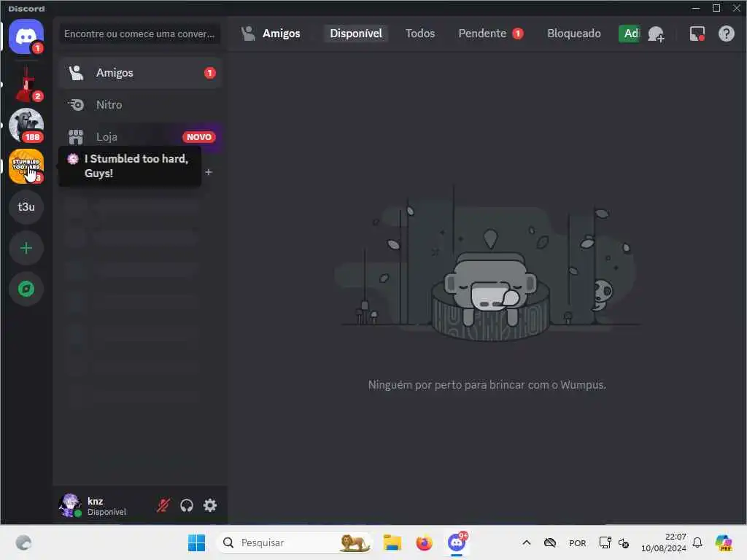
Task: Unmute the microphone
Action: click(x=163, y=505)
